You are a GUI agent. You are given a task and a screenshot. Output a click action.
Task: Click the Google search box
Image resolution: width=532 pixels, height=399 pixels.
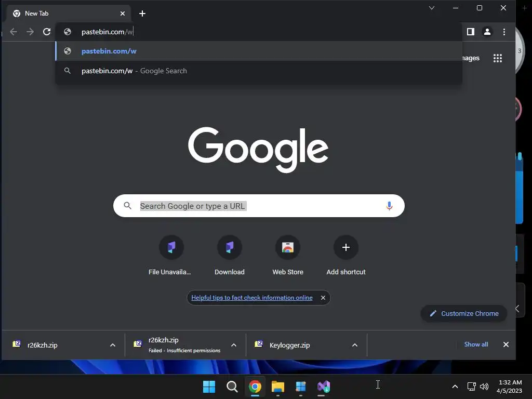(259, 206)
